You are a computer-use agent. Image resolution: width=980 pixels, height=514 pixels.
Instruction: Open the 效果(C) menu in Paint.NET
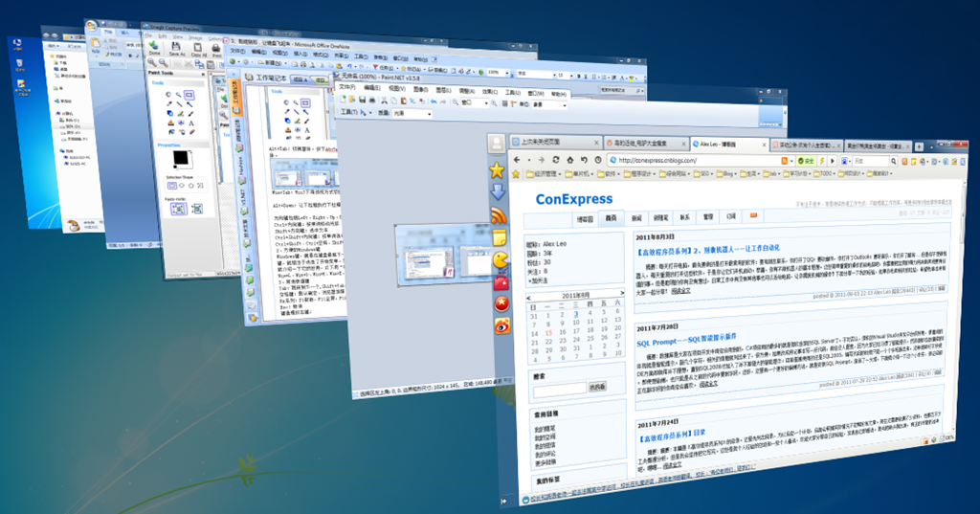[490, 91]
